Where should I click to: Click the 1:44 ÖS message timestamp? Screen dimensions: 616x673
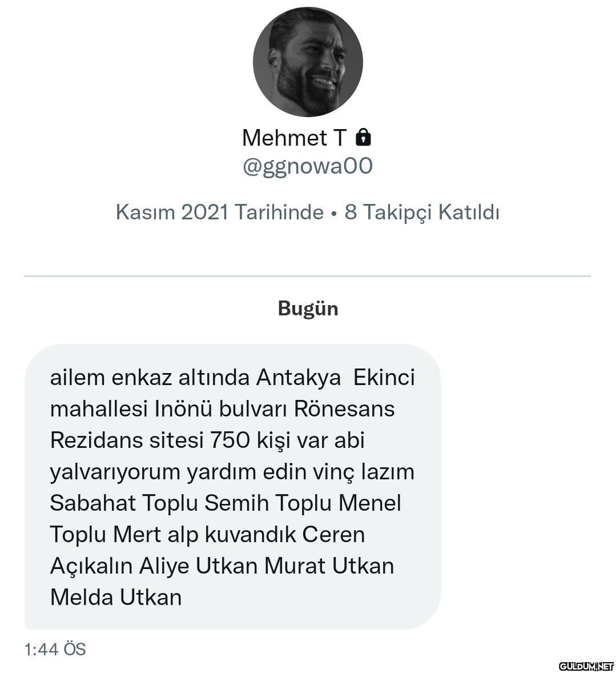55,649
